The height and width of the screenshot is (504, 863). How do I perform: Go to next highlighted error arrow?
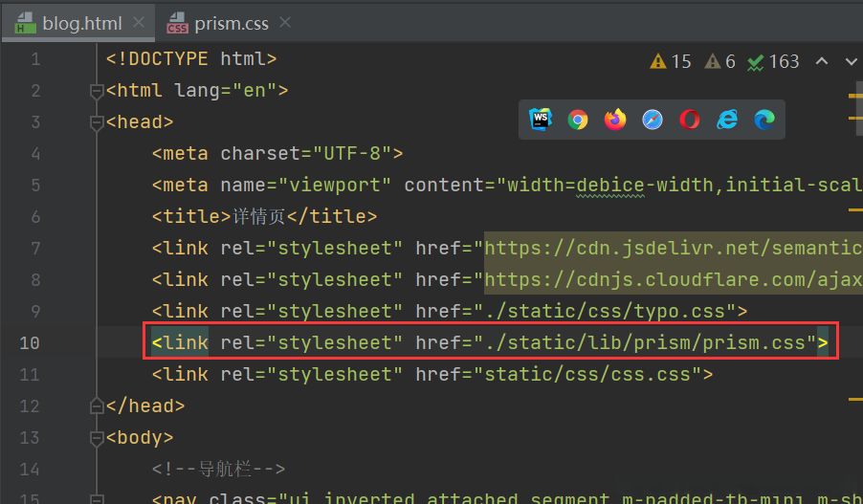pyautogui.click(x=851, y=62)
